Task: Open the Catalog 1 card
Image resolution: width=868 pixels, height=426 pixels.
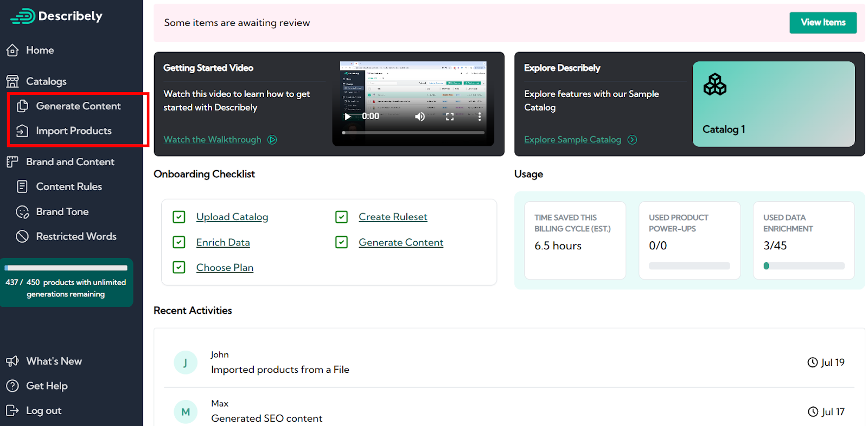Action: pyautogui.click(x=774, y=104)
